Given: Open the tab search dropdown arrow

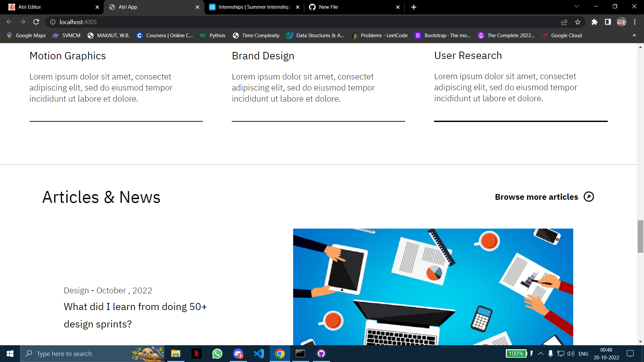Looking at the screenshot, I should click(576, 6).
